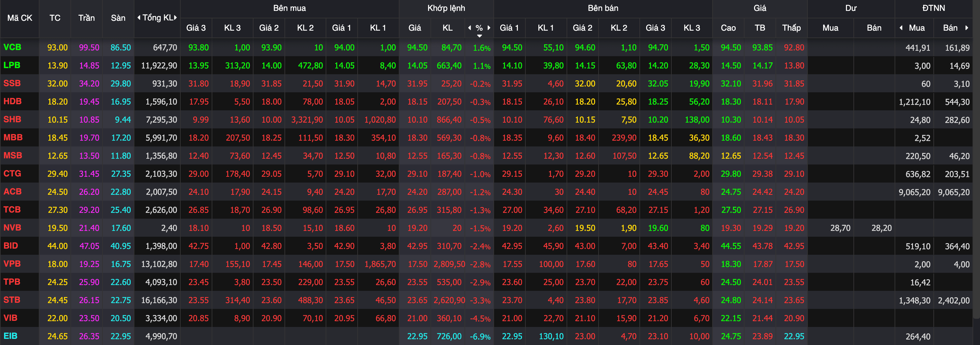Click the Khớp lệnh group header
The image size is (980, 345).
point(446,8)
